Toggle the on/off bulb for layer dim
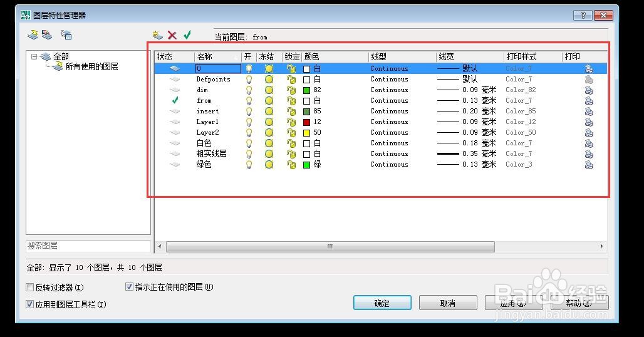This screenshot has width=644, height=337. tap(249, 90)
